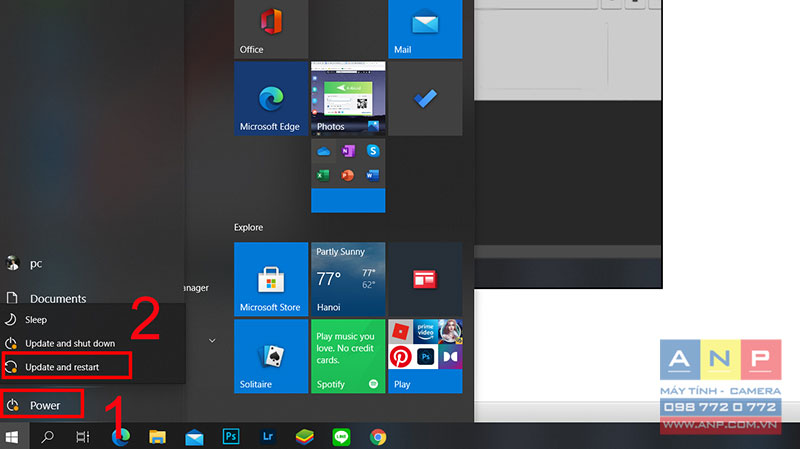Click Photoshop Express icon in the Play tile
800x449 pixels.
click(426, 357)
